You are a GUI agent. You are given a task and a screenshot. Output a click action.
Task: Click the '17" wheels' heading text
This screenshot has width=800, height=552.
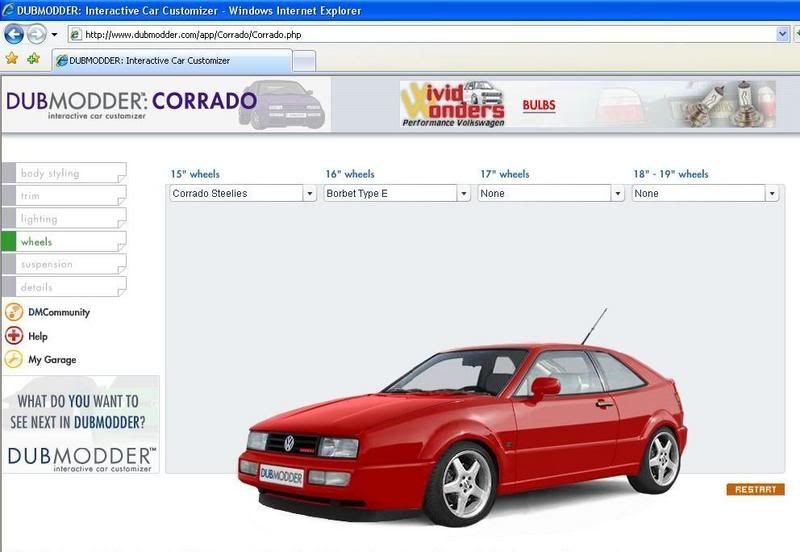505,174
